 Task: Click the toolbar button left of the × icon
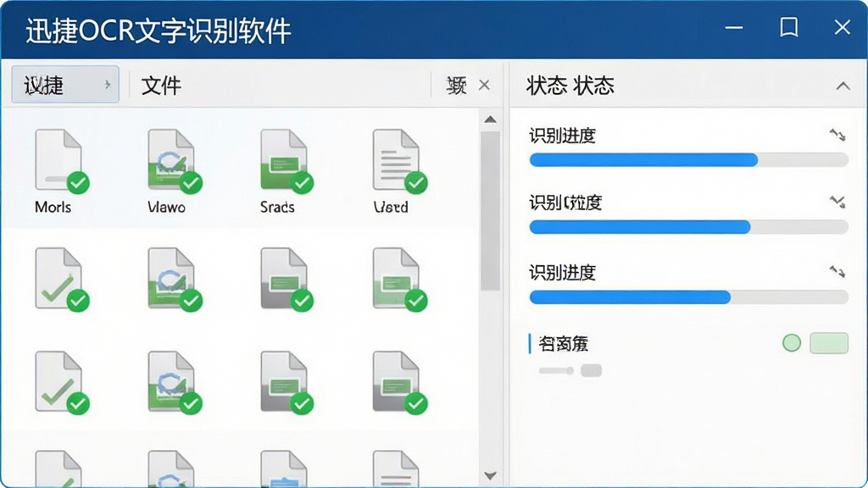[x=457, y=86]
